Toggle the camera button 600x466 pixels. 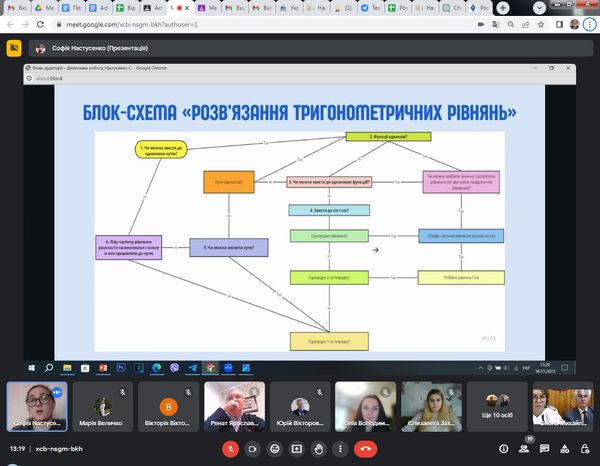[253, 449]
